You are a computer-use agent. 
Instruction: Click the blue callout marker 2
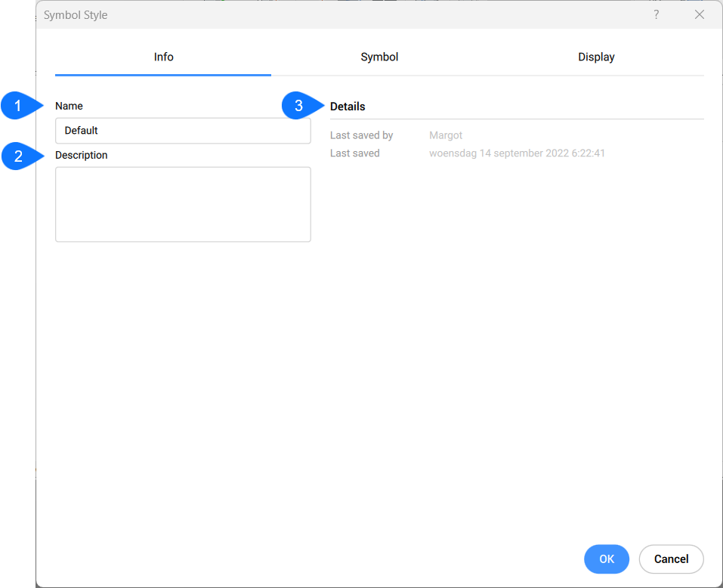point(19,156)
